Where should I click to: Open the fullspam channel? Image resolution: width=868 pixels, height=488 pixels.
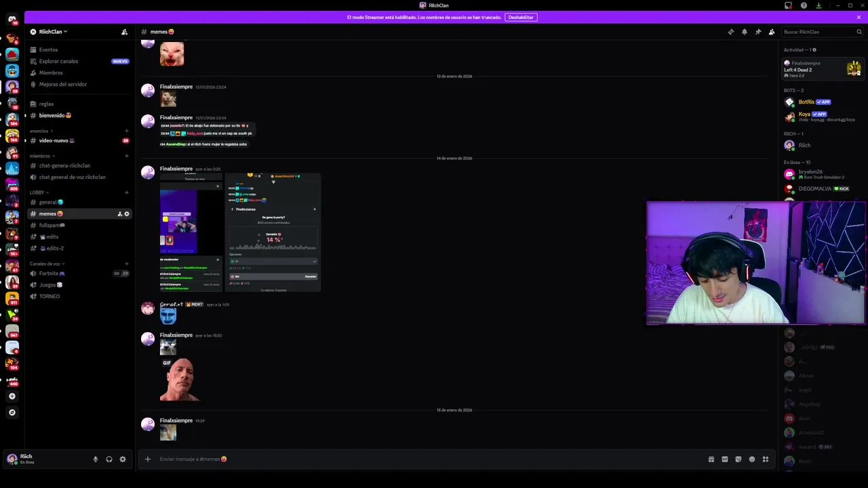pos(52,225)
